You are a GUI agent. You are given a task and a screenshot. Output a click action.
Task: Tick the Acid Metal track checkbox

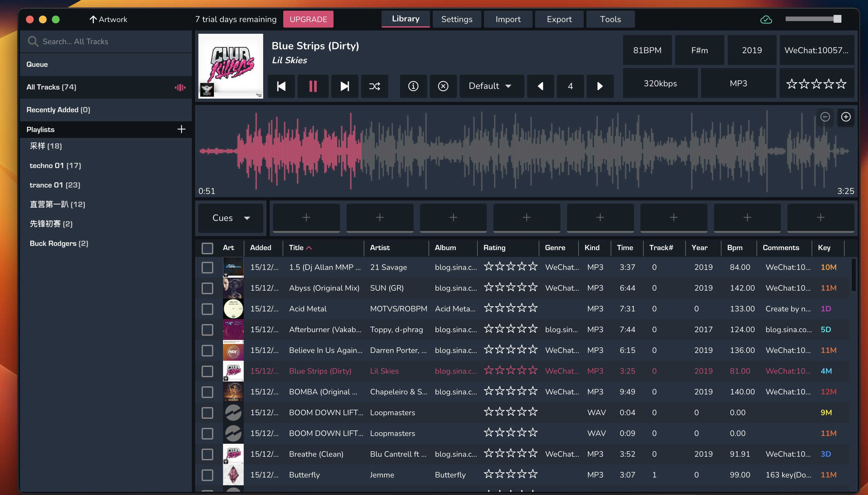coord(207,309)
